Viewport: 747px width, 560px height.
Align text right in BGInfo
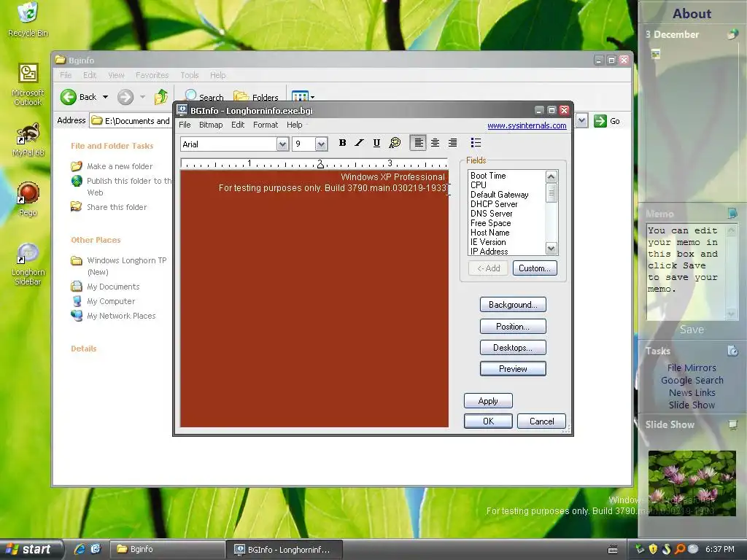[452, 143]
